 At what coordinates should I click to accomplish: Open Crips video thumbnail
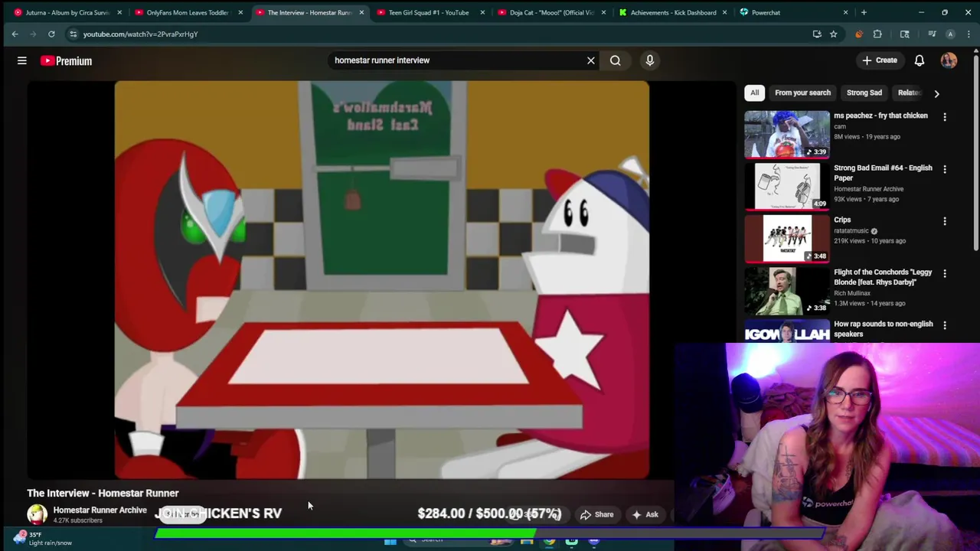click(x=787, y=238)
